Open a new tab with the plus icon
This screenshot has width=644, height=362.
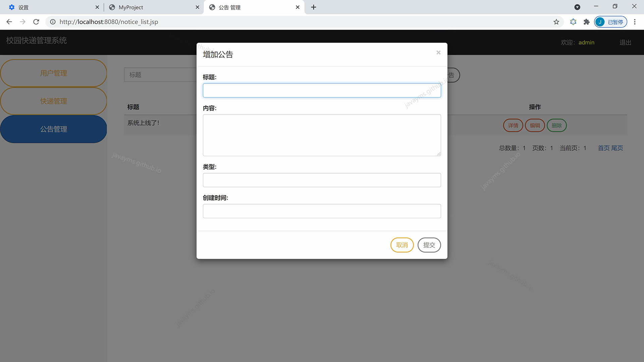click(313, 7)
